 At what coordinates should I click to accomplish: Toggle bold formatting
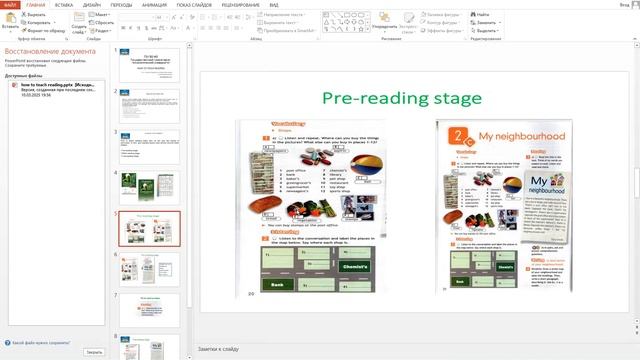(x=123, y=28)
